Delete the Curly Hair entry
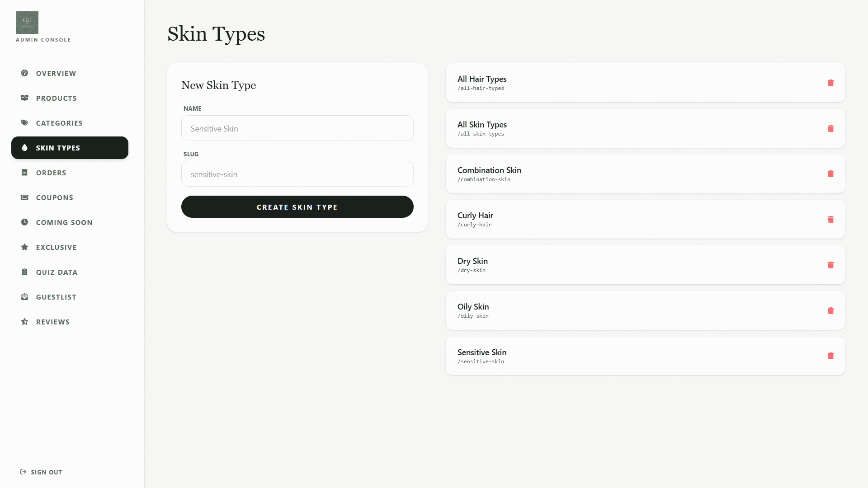 coord(830,219)
